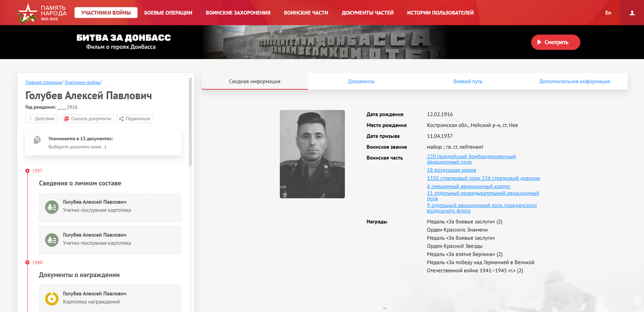Open the 1350 стрелковый полк 234 стрелковой дивизии link
The width and height of the screenshot is (644, 312).
[483, 178]
